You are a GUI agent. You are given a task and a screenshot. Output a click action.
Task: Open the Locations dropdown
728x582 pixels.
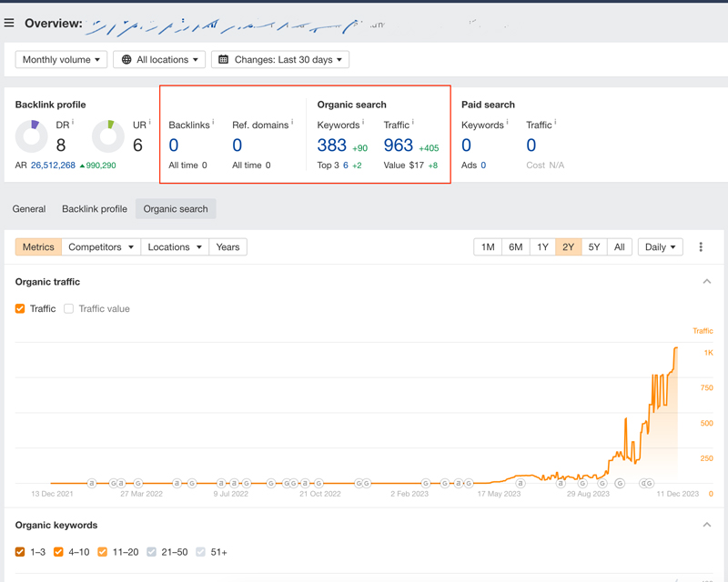(175, 247)
